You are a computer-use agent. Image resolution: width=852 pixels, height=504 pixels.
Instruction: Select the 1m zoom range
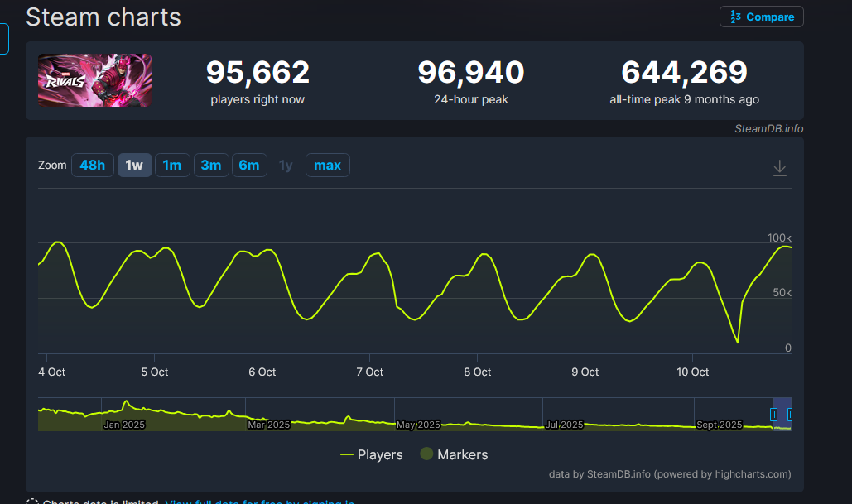click(x=172, y=166)
